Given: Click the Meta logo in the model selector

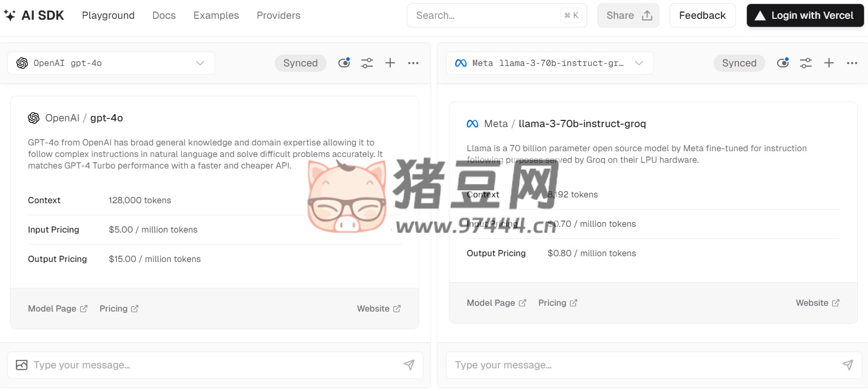Looking at the screenshot, I should pos(461,63).
